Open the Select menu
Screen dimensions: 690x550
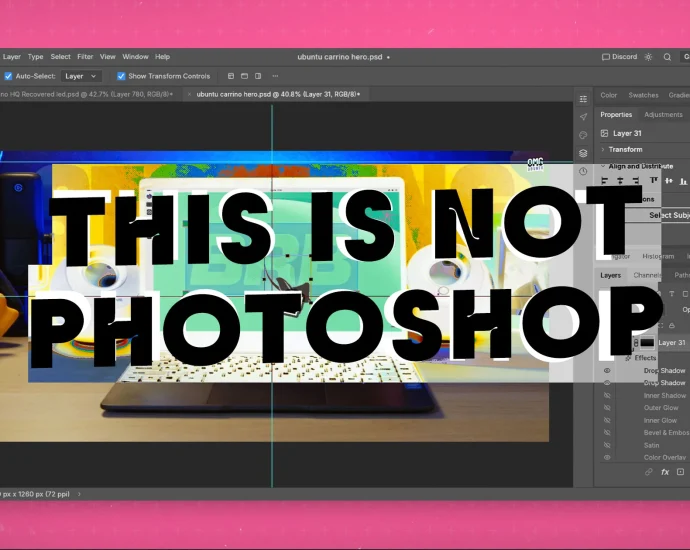(60, 57)
